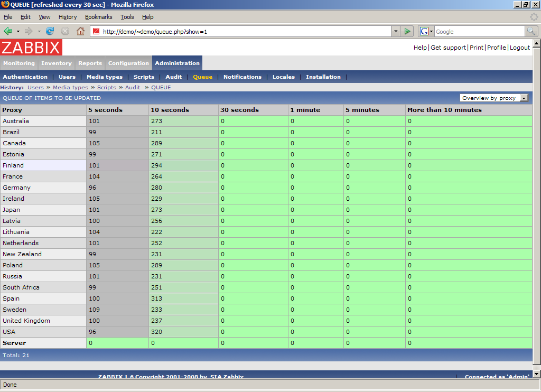541x392 pixels.
Task: Click the More than 10 minutes column header
Action: tap(444, 110)
